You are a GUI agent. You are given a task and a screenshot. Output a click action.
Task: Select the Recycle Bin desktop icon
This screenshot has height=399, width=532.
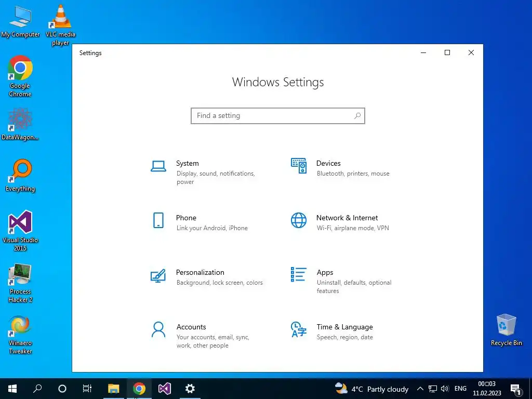(x=506, y=330)
